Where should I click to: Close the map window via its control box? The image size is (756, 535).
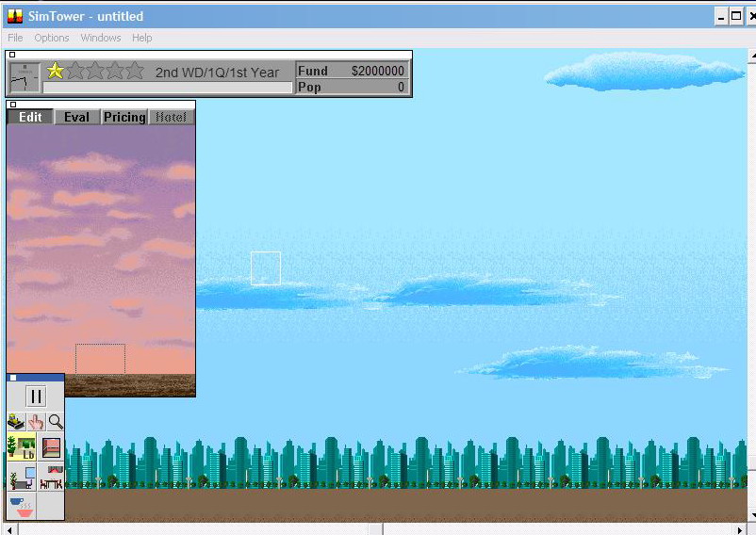click(13, 105)
